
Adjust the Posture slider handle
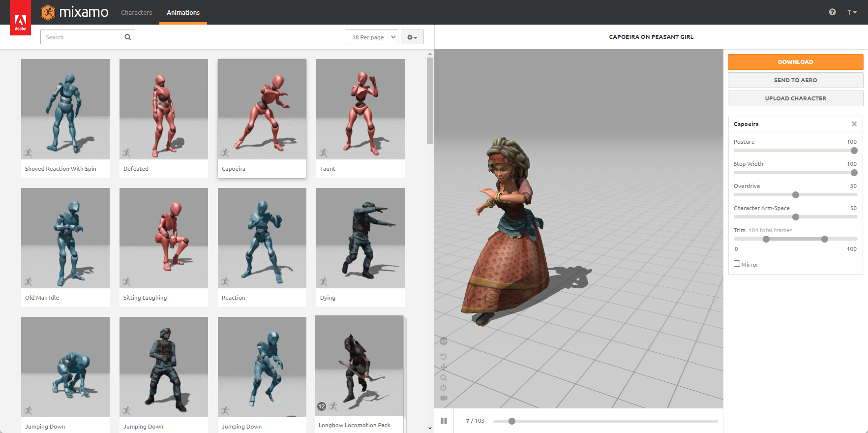854,151
